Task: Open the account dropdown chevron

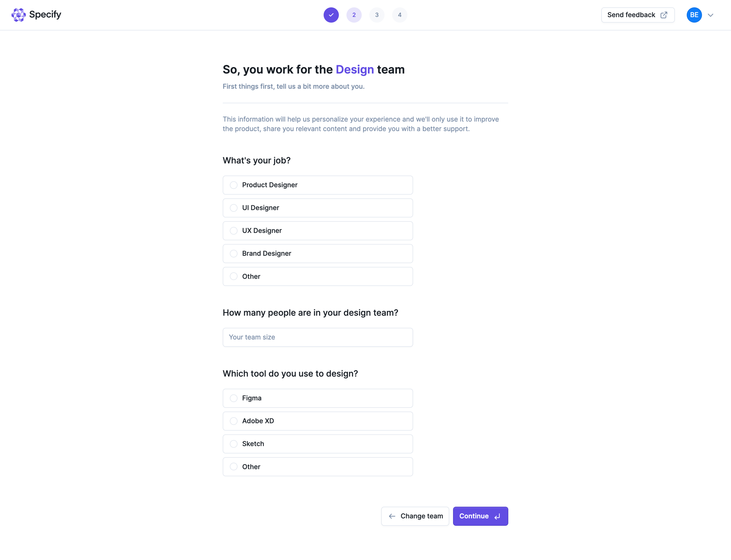Action: tap(710, 15)
